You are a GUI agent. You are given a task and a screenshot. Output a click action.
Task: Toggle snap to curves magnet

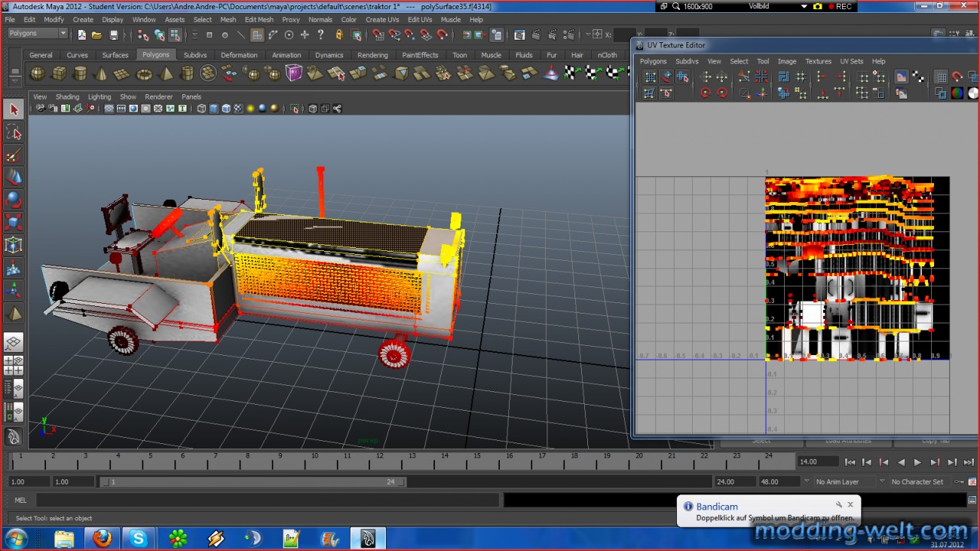click(394, 35)
